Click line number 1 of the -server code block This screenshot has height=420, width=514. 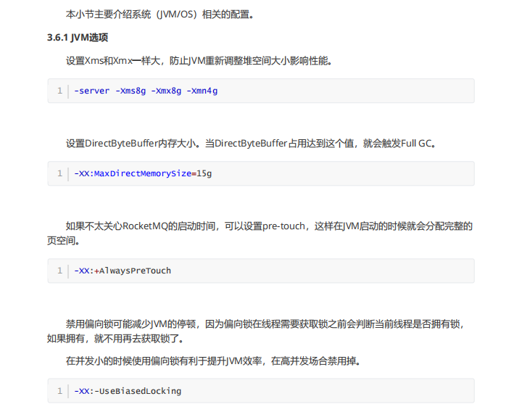tap(59, 91)
